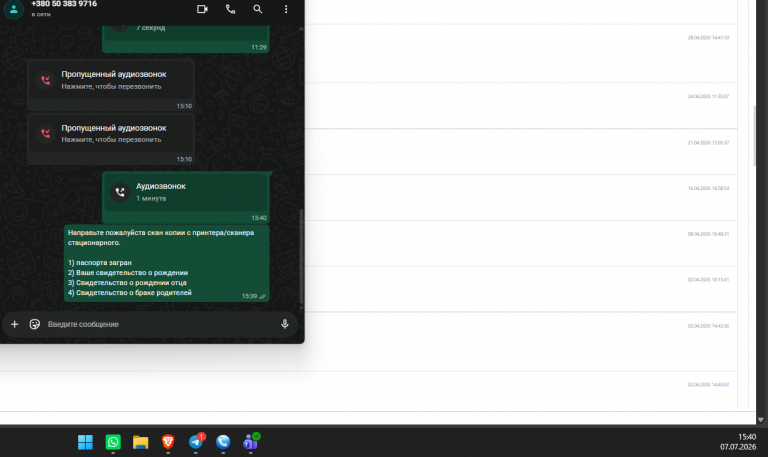The image size is (768, 457).
Task: Open the emoji and sticker picker
Action: pos(35,324)
